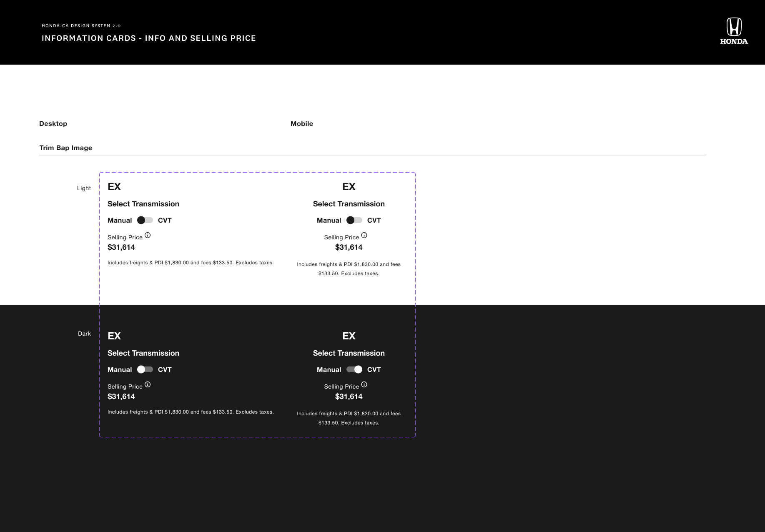Image resolution: width=765 pixels, height=532 pixels.
Task: Click EX heading in dark mobile card
Action: [x=349, y=336]
